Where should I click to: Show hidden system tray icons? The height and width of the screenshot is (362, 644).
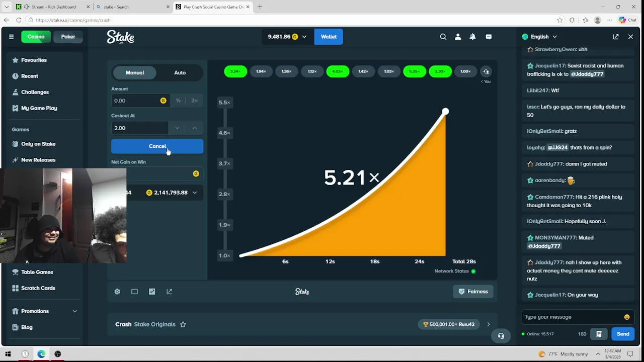(x=598, y=354)
